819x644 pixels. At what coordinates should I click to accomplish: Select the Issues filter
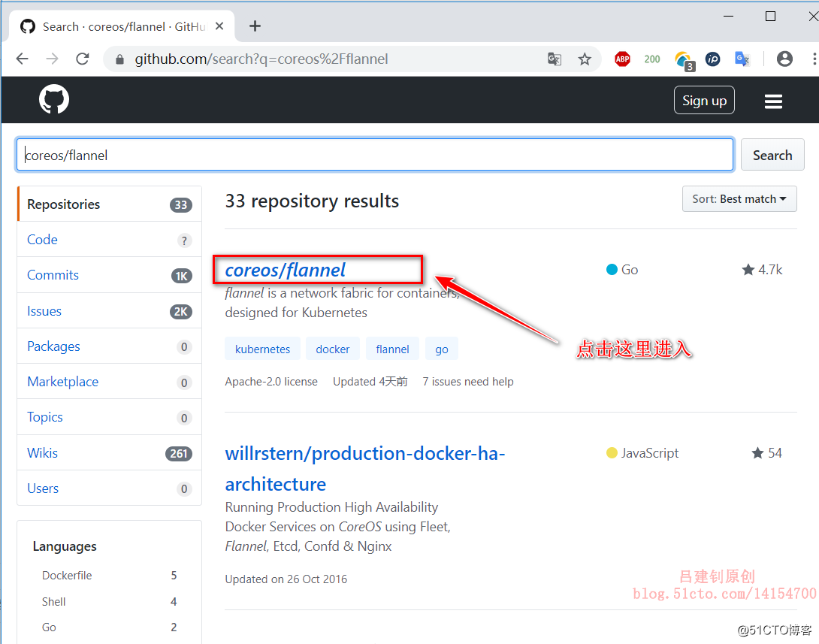(109, 311)
